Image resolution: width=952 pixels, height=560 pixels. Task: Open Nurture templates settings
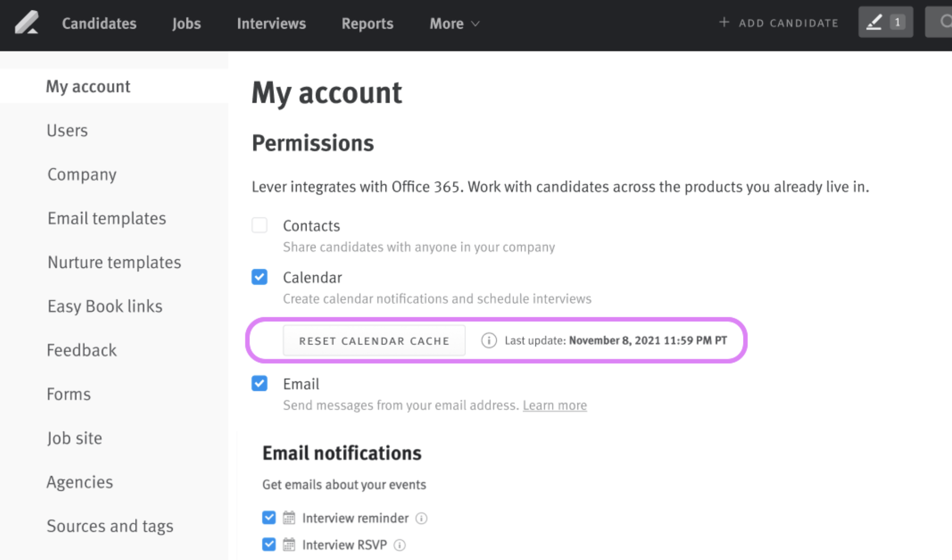tap(114, 262)
